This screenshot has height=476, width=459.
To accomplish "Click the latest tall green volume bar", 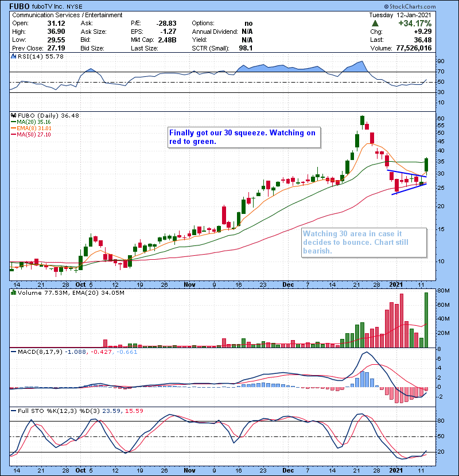I will tap(426, 320).
